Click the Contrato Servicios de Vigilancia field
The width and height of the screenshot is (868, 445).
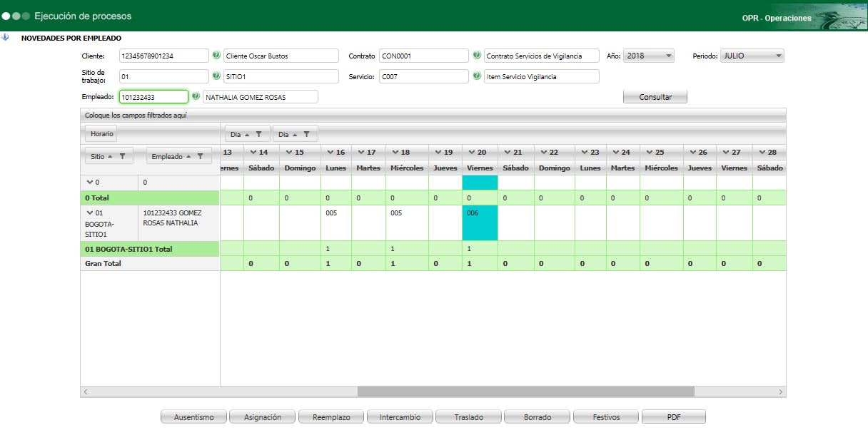542,56
